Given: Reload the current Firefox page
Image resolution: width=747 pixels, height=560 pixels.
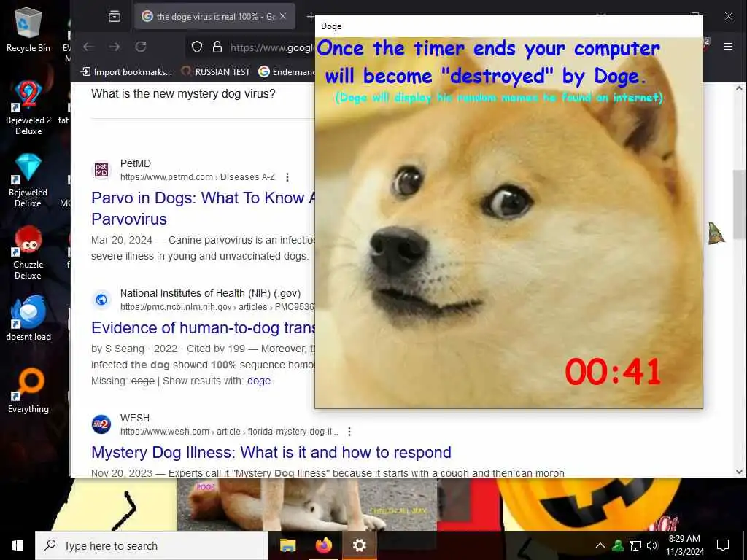Looking at the screenshot, I should coord(141,47).
